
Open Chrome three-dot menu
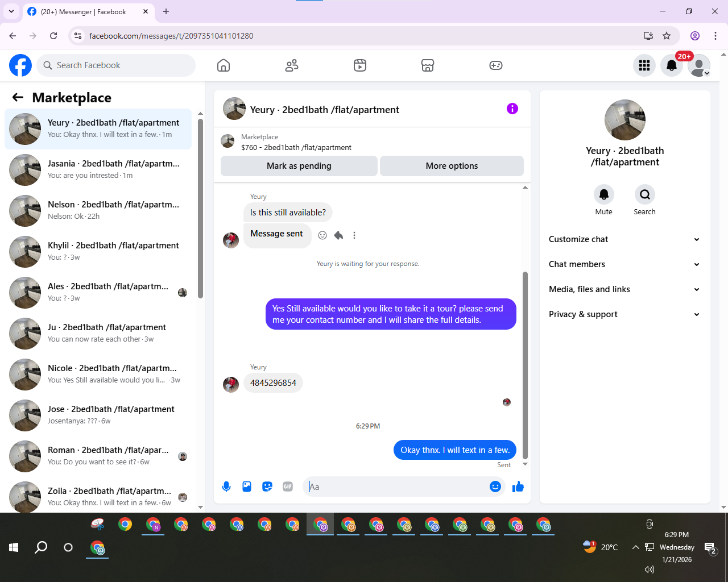(x=715, y=36)
